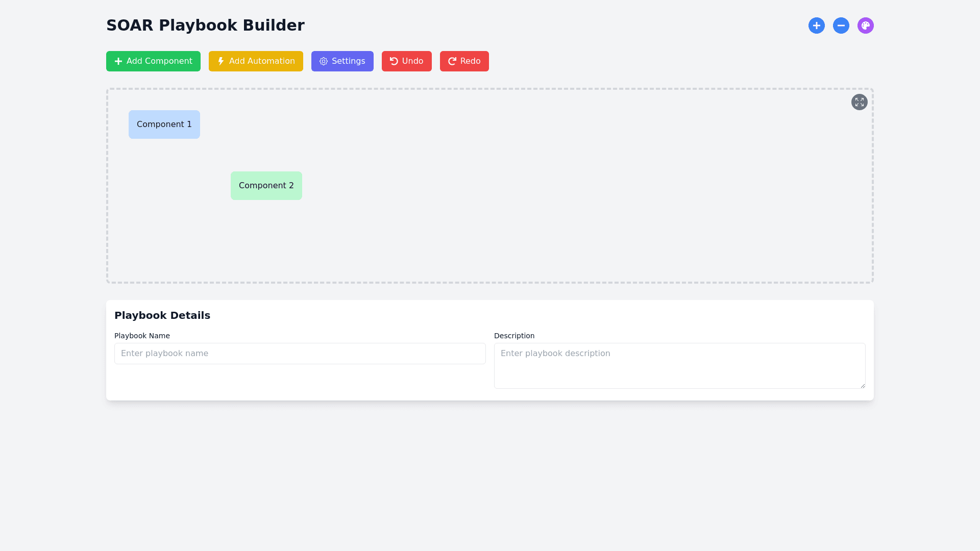Viewport: 980px width, 551px height.
Task: Focus the Playbook Name input field
Action: click(300, 354)
